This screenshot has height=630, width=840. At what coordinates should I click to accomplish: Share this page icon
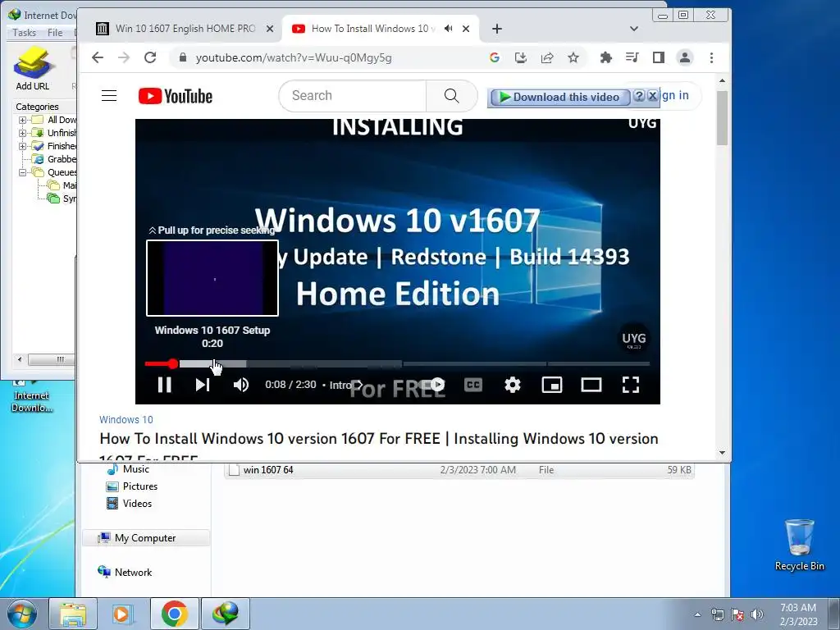tap(547, 57)
